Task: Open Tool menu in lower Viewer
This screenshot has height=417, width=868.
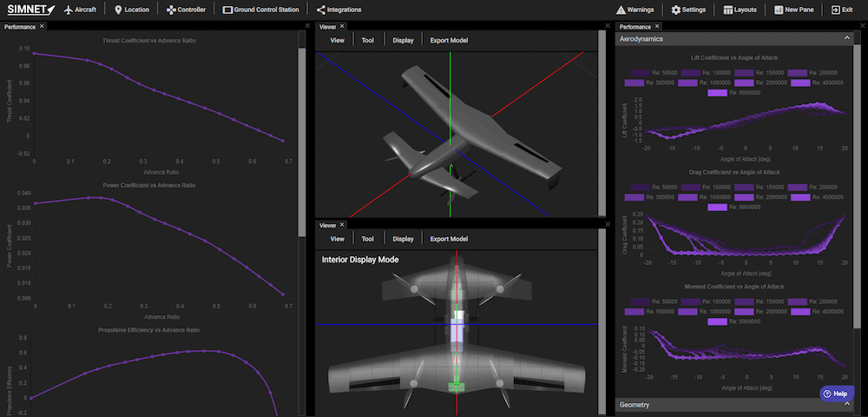Action: tap(367, 239)
